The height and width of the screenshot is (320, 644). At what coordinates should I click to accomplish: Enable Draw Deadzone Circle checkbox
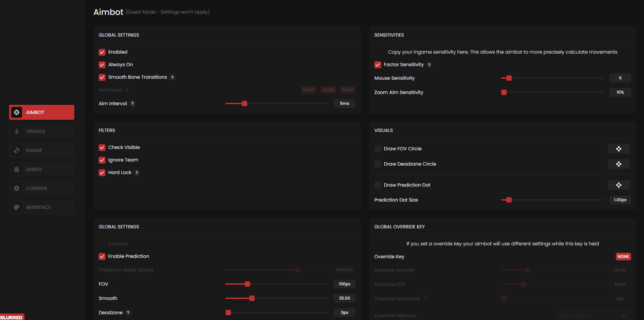pos(378,164)
